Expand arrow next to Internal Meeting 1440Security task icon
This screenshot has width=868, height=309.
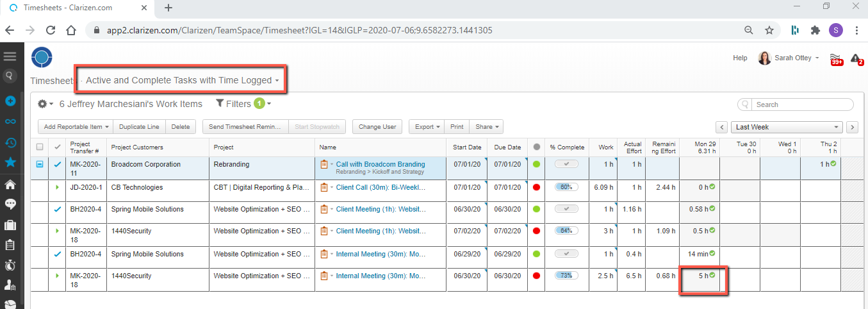tap(332, 276)
